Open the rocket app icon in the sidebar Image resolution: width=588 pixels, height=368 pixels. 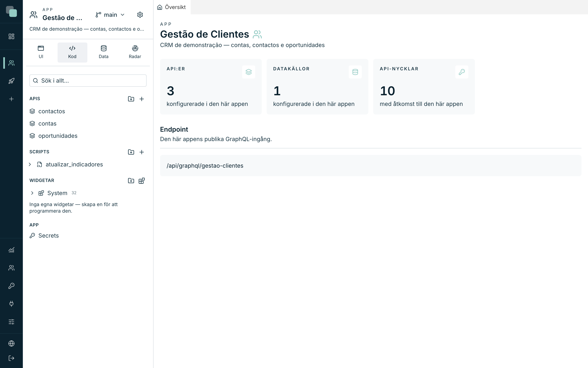coord(11,81)
